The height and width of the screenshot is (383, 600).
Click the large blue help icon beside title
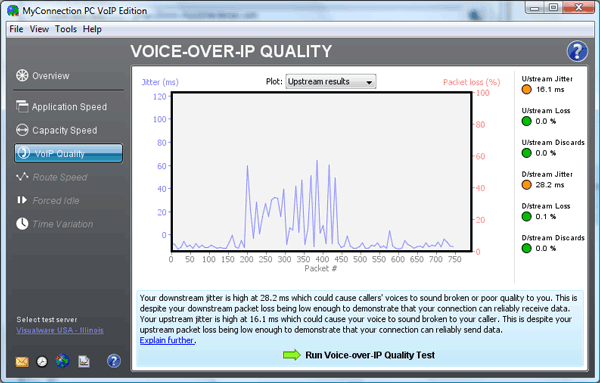pos(577,51)
